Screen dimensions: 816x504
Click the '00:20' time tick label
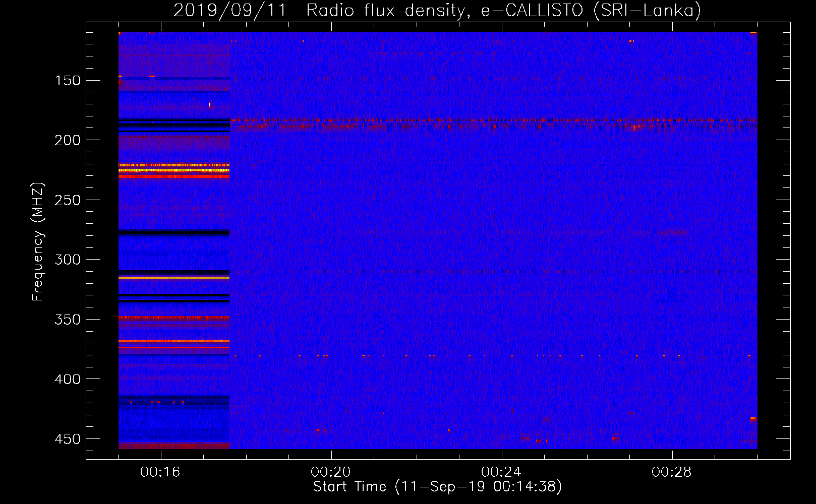[331, 472]
